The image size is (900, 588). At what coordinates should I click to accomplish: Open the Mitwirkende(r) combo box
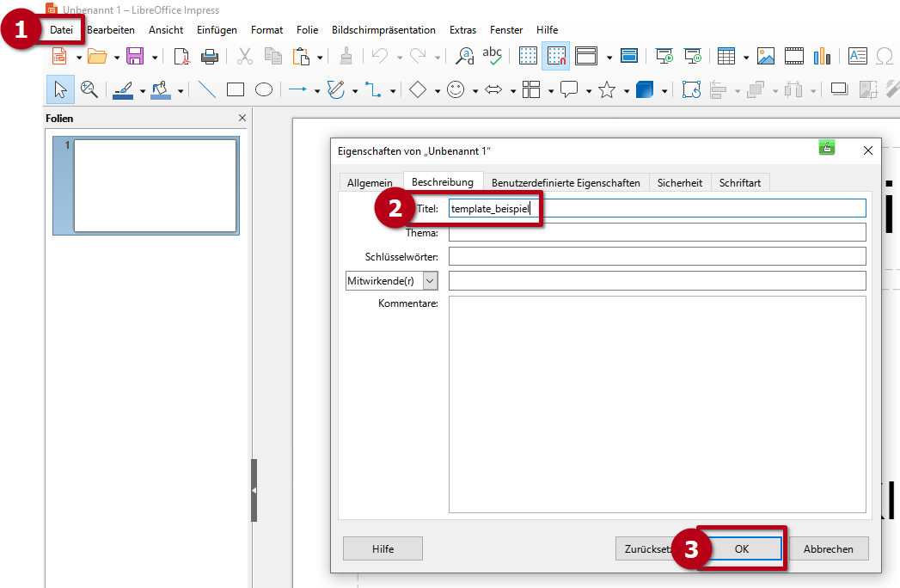point(391,281)
